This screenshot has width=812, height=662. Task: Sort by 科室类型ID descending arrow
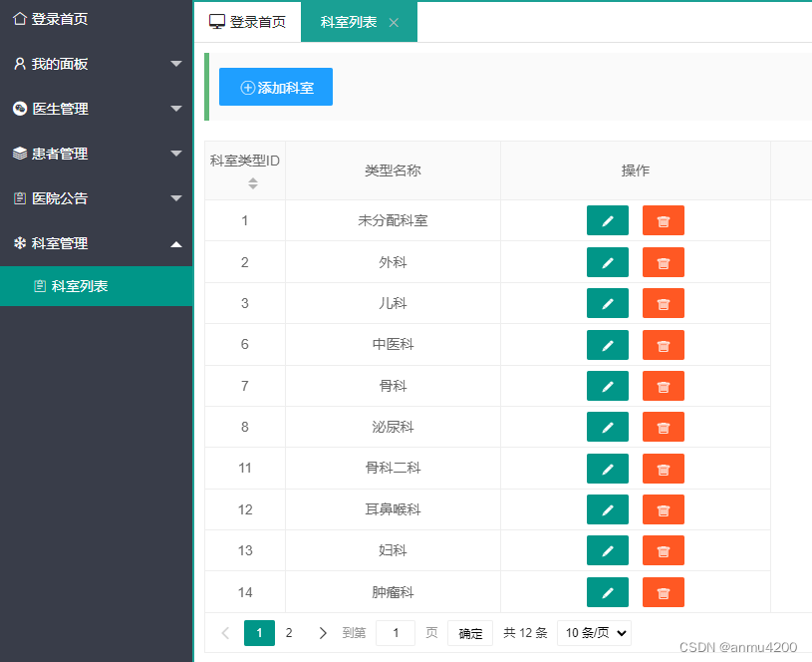pos(254,186)
